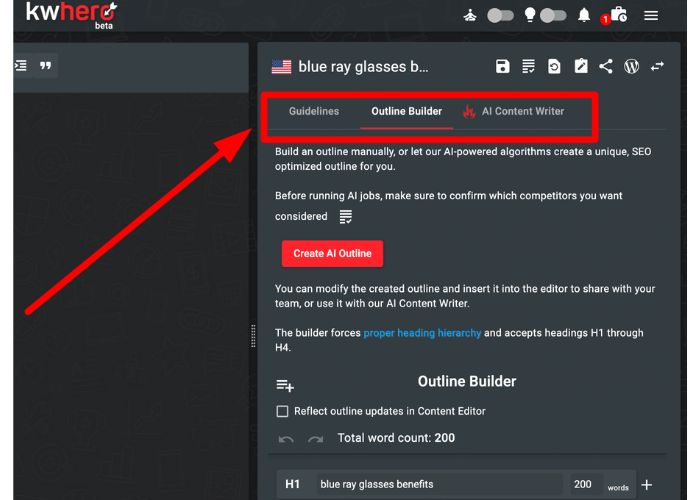Click the blockquote icon in editor toolbar
The height and width of the screenshot is (500, 700).
tap(45, 66)
